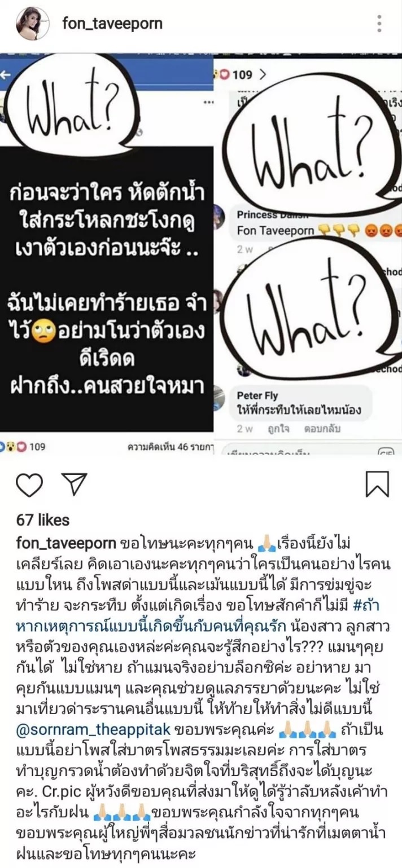Open 46 comments count label
402x868 pixels.
coord(171,447)
